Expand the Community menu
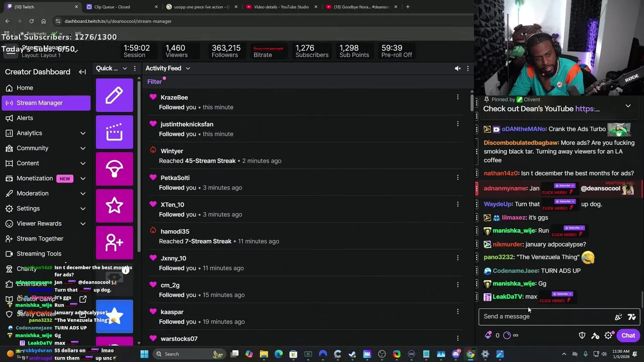The image size is (644, 362). 83,148
